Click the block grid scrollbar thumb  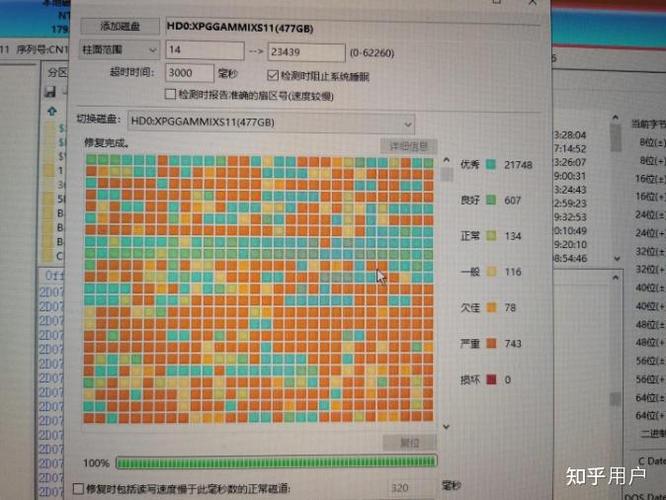(446, 174)
